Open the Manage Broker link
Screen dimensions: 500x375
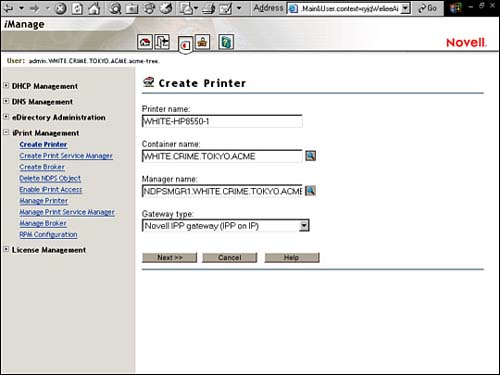coord(43,223)
